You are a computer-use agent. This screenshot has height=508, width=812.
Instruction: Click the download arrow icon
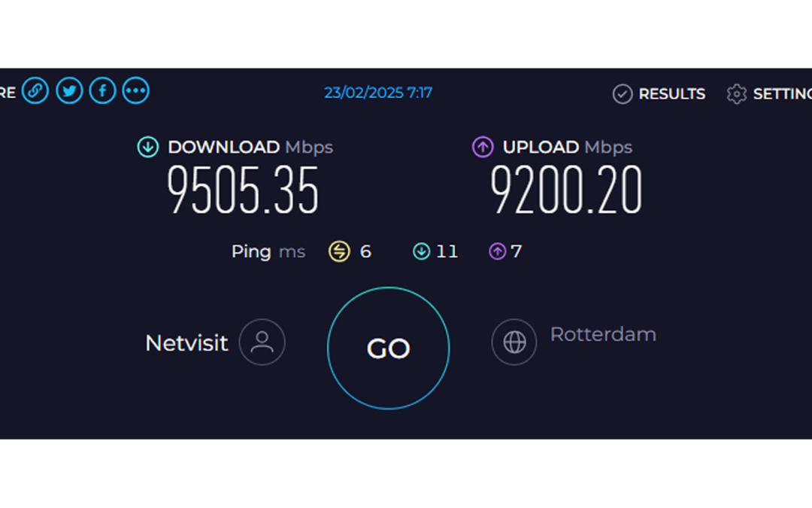coord(148,147)
